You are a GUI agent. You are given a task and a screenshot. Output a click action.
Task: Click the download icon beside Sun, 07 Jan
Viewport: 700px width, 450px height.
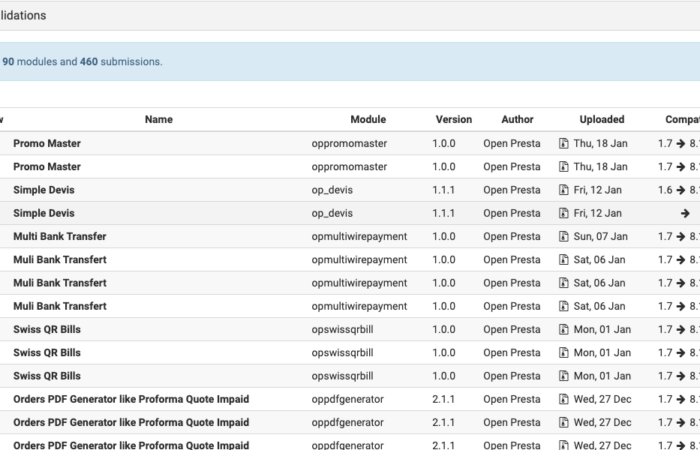(x=564, y=236)
